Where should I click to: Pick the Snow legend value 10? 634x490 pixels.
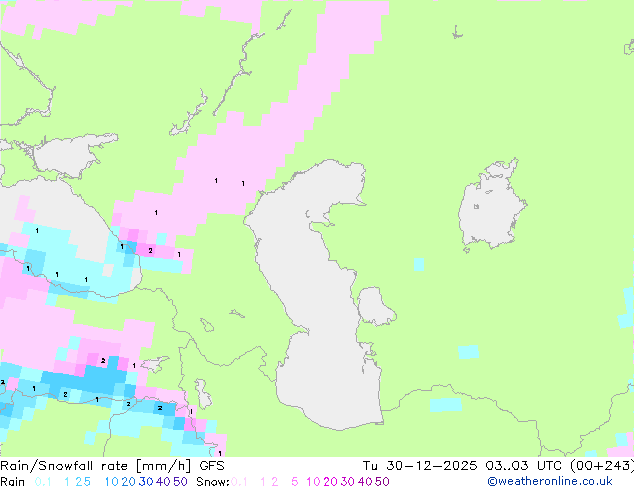[x=313, y=482]
